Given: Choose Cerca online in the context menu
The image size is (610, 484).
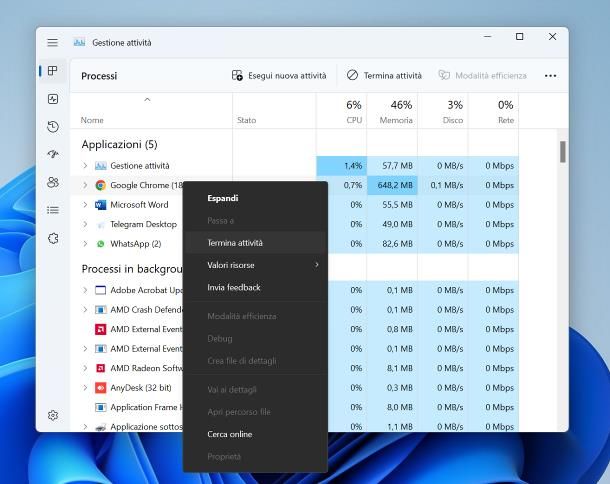Looking at the screenshot, I should (255, 434).
